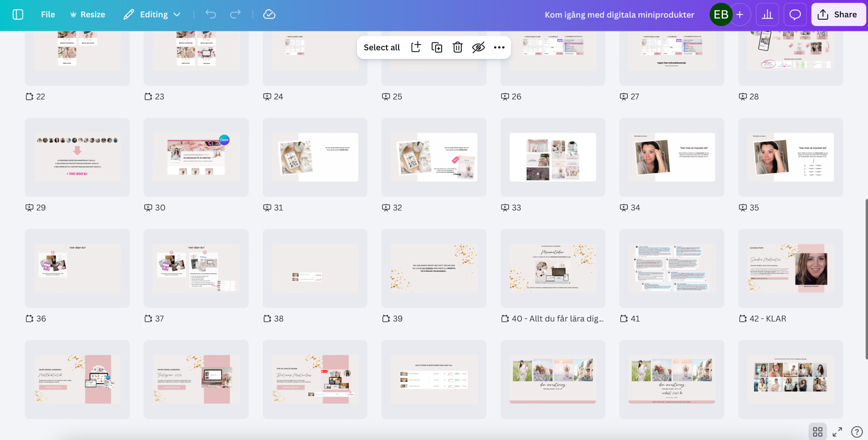Click the page 31 presenter icon

(267, 208)
